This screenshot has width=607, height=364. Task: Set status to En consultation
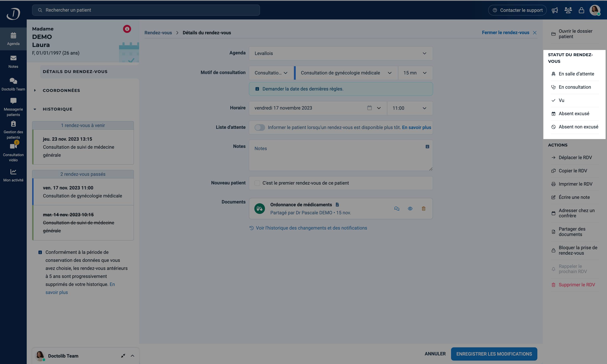click(x=575, y=87)
